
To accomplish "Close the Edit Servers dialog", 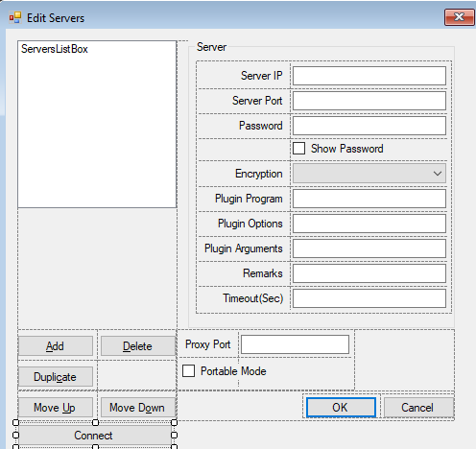I will [x=459, y=17].
